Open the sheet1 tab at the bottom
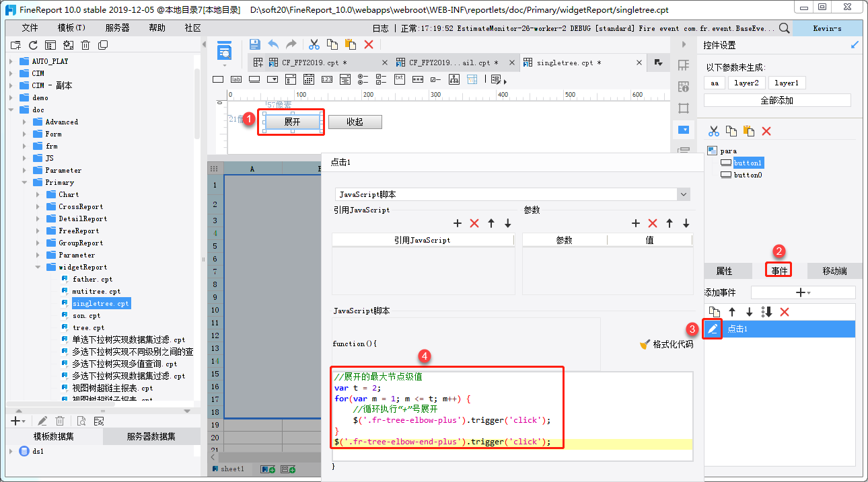The height and width of the screenshot is (482, 868). pyautogui.click(x=233, y=469)
